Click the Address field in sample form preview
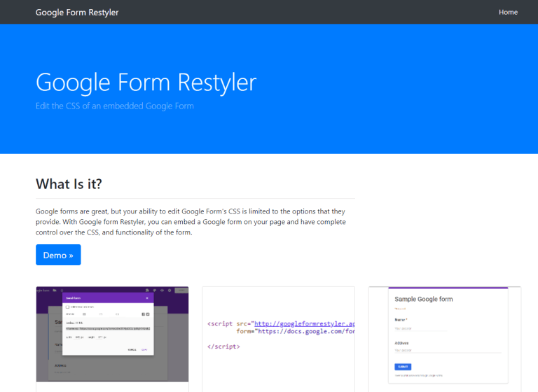Viewport: 538px width, 392px height. (x=448, y=350)
